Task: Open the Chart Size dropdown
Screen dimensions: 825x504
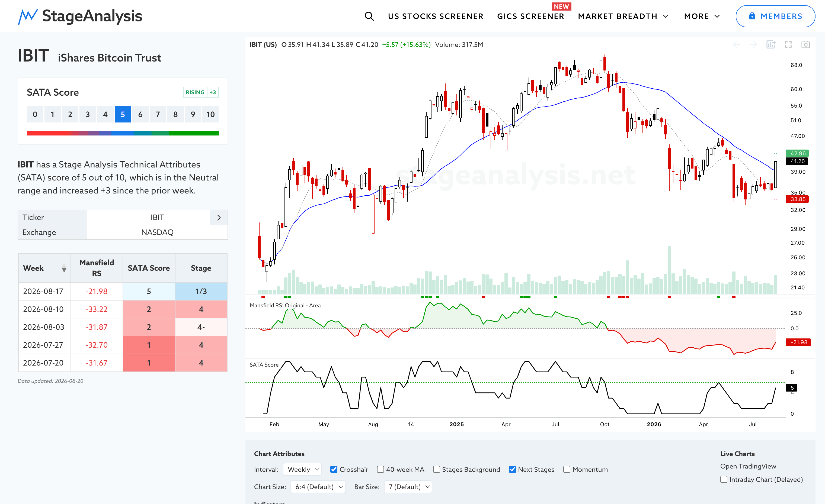Action: coord(318,487)
